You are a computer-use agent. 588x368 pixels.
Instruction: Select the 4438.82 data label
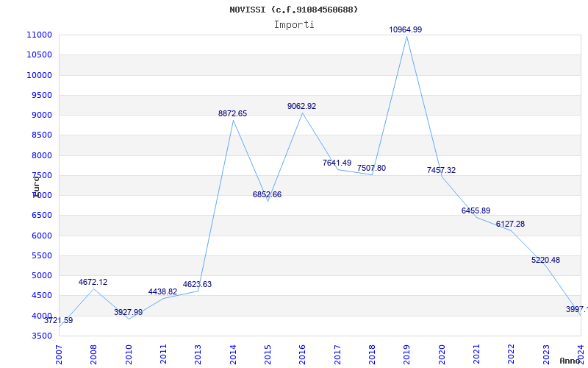click(162, 291)
